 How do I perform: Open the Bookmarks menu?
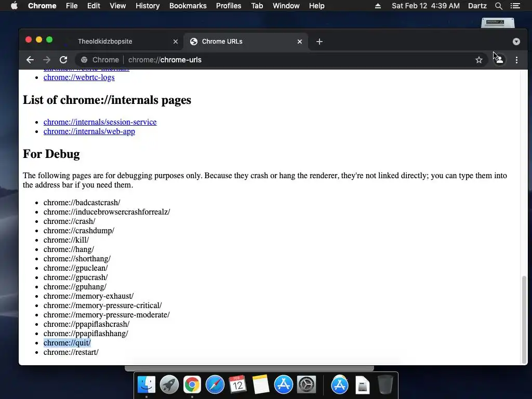[188, 6]
